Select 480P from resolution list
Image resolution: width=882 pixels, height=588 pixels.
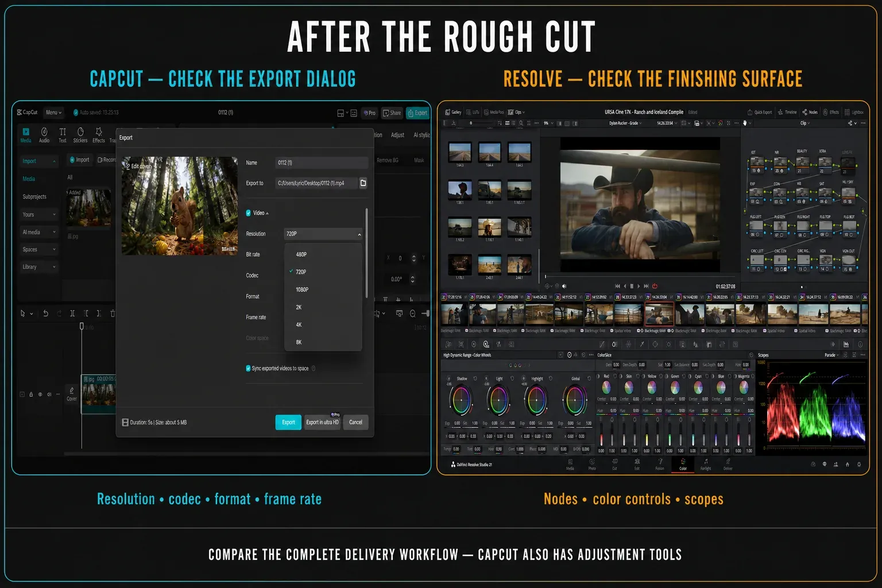323,254
